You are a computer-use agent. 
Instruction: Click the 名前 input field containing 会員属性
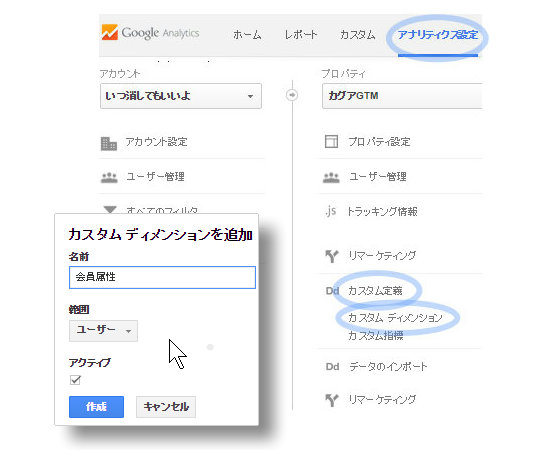(162, 277)
